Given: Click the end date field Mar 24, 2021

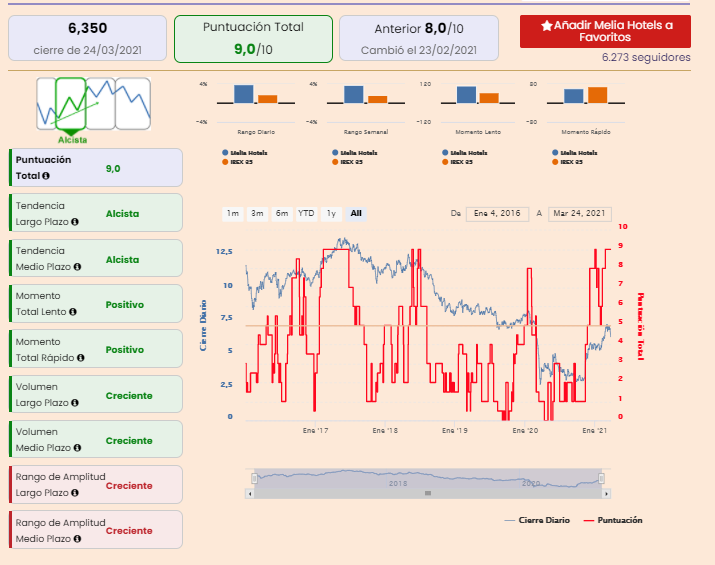Looking at the screenshot, I should tap(580, 214).
